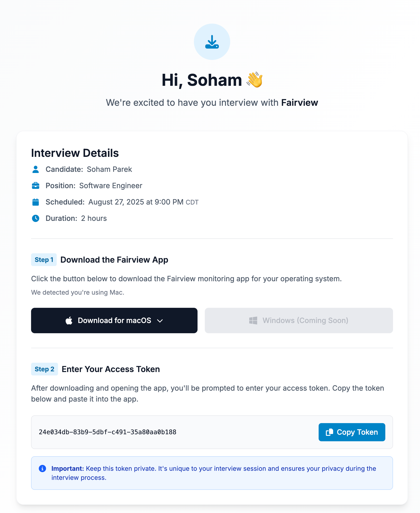The width and height of the screenshot is (420, 513).
Task: Click the copy icon in Copy Token
Action: [329, 432]
